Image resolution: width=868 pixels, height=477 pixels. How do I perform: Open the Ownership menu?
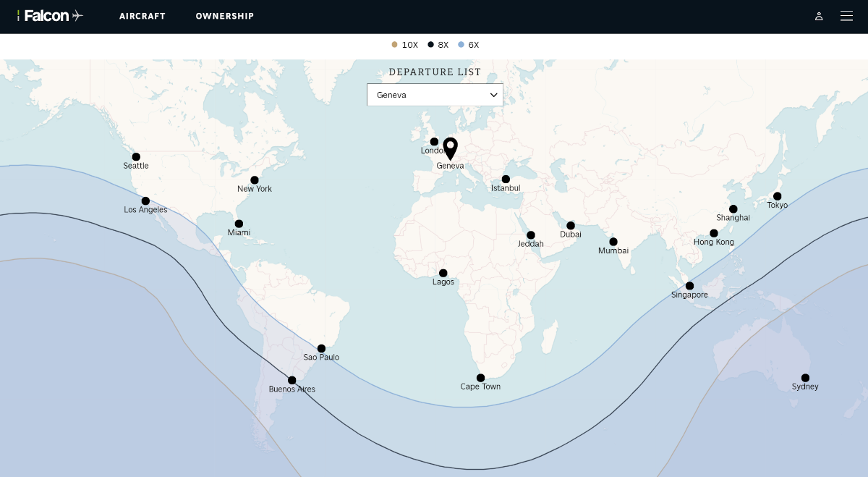point(224,16)
